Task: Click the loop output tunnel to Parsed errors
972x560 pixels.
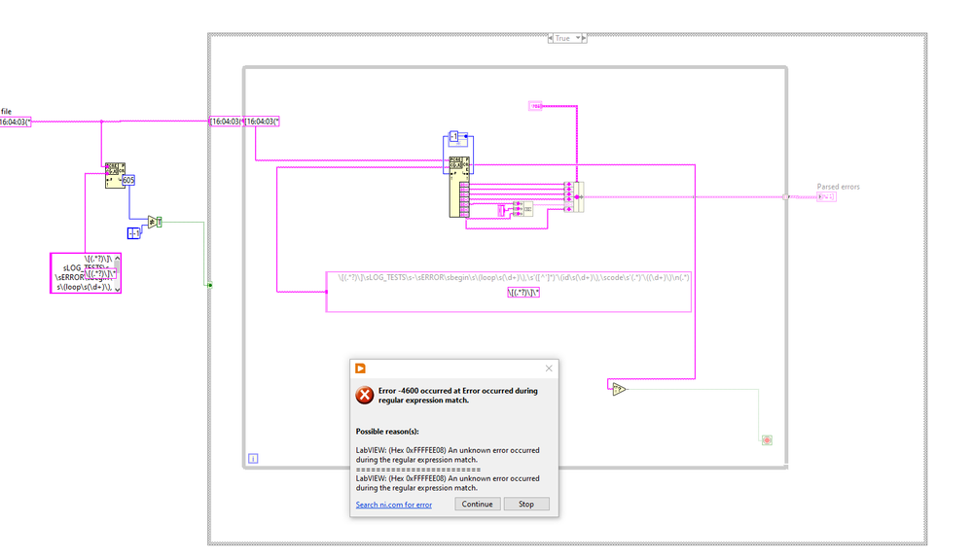Action: [x=785, y=197]
